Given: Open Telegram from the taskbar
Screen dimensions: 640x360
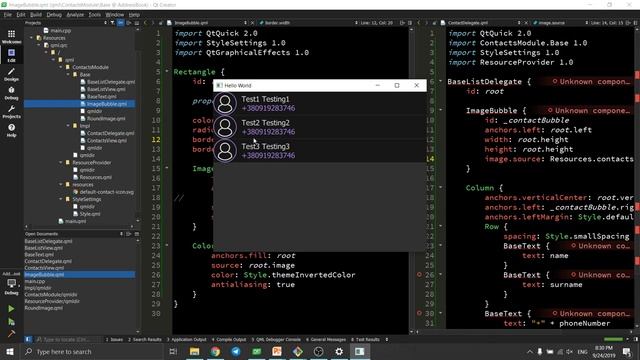Looking at the screenshot, I should coord(236,351).
